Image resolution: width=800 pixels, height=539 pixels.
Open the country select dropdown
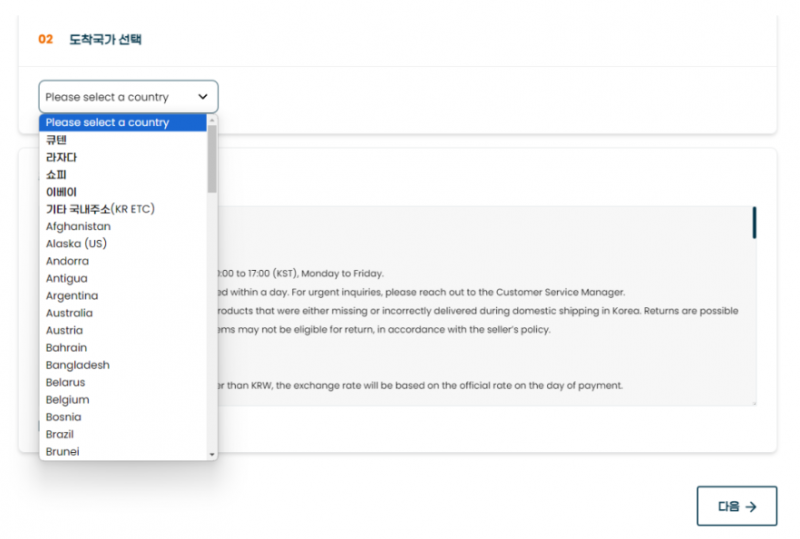(128, 96)
